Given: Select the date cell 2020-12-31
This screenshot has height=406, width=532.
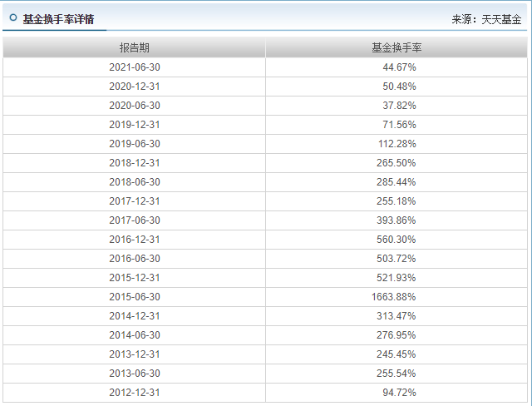Looking at the screenshot, I should click(135, 87).
